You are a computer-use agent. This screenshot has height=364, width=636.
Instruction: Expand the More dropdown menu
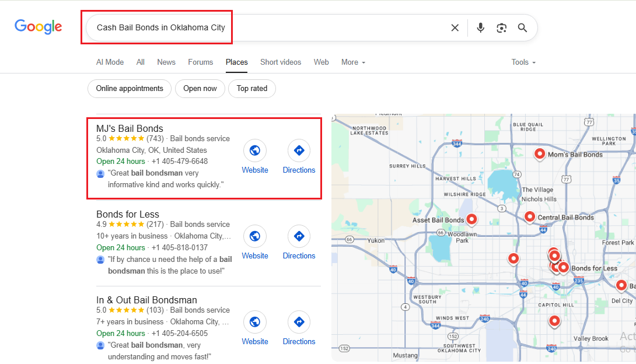pyautogui.click(x=353, y=62)
